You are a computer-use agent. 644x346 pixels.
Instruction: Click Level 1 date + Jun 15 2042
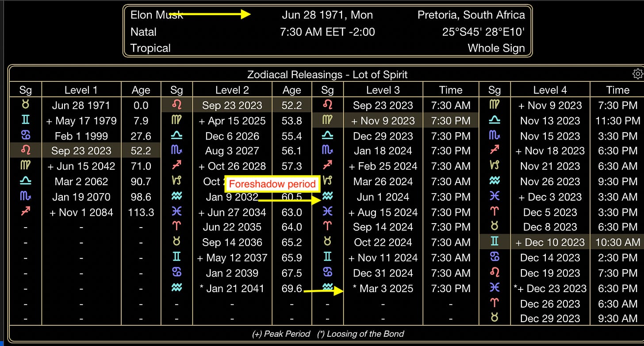(x=81, y=167)
